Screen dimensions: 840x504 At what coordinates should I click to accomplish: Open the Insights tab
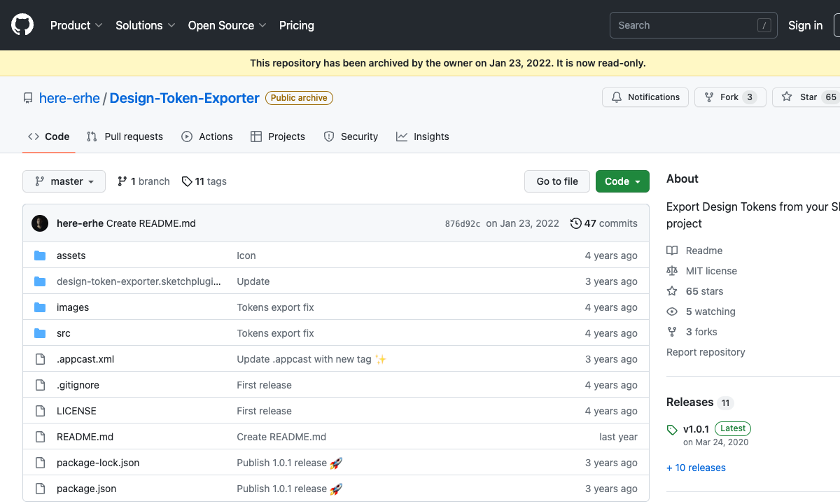(423, 136)
